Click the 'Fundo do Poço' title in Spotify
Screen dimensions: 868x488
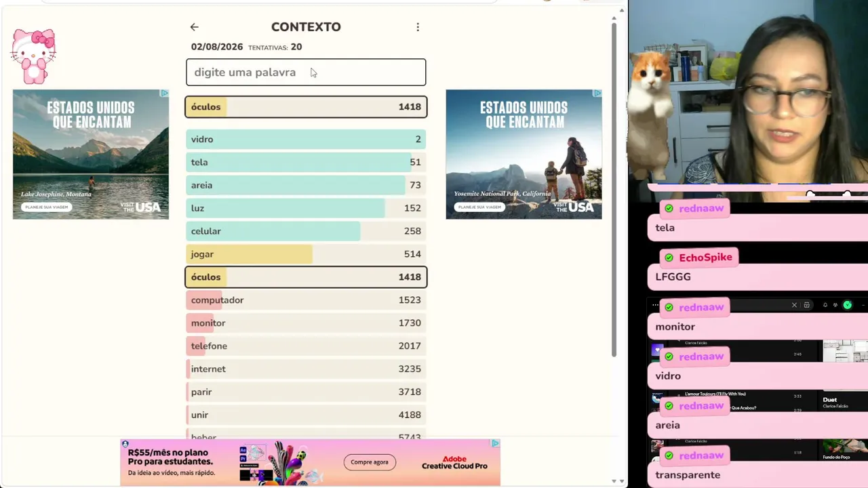click(x=837, y=457)
